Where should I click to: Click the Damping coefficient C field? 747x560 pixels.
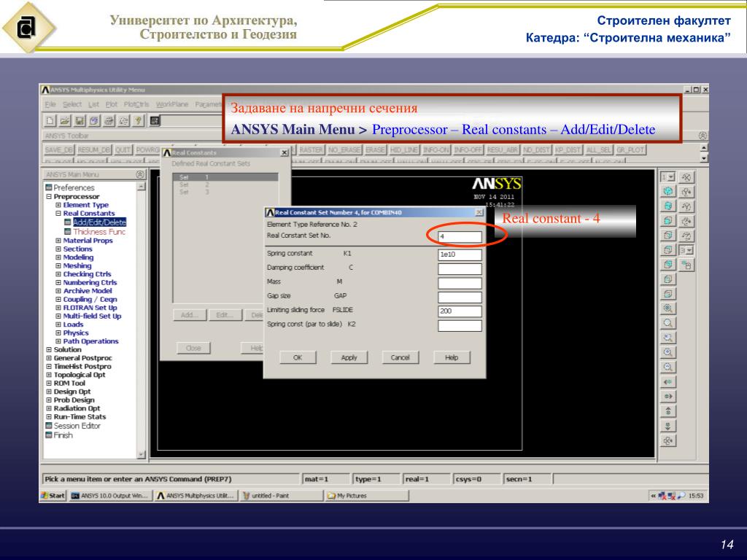460,269
